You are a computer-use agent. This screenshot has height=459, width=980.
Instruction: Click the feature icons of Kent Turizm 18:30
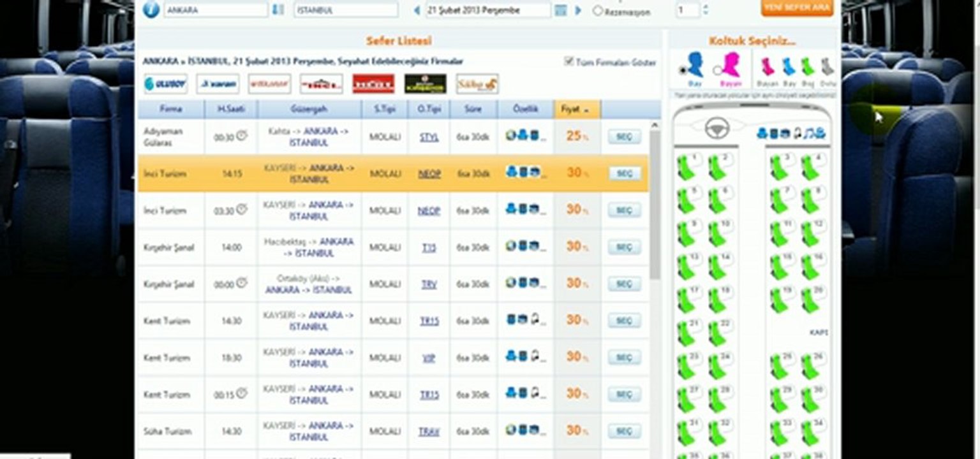click(x=527, y=356)
